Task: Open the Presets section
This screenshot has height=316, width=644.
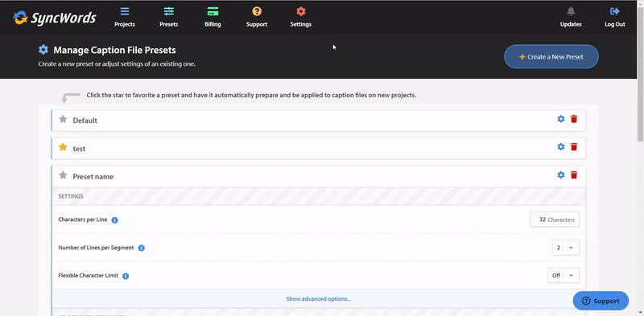Action: tap(168, 17)
